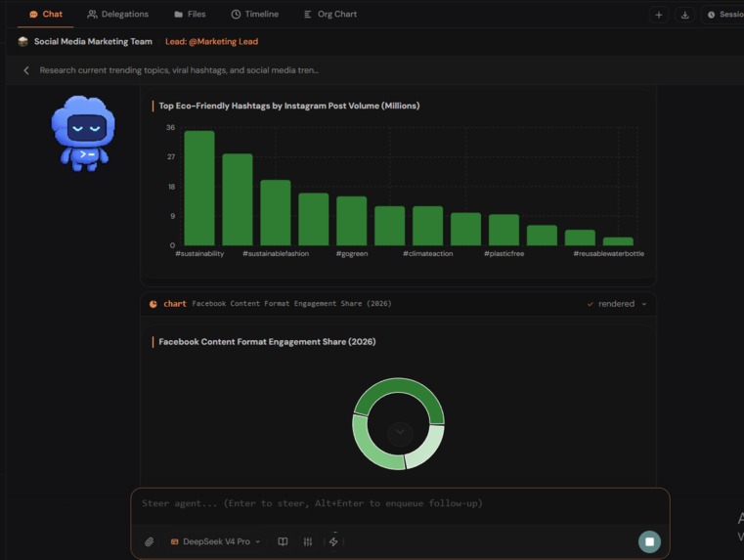Click the scroll-down arrow inside the donut
This screenshot has height=560, width=744.
pos(400,432)
